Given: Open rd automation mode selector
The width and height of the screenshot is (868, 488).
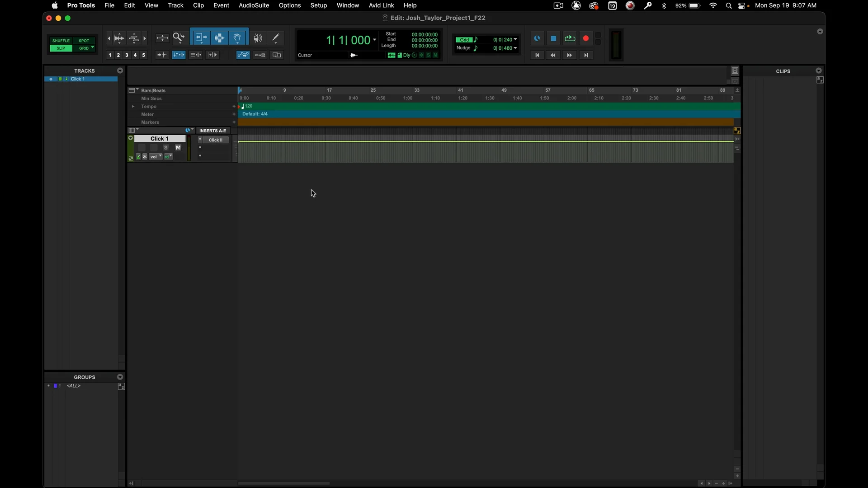Looking at the screenshot, I should click(x=169, y=157).
